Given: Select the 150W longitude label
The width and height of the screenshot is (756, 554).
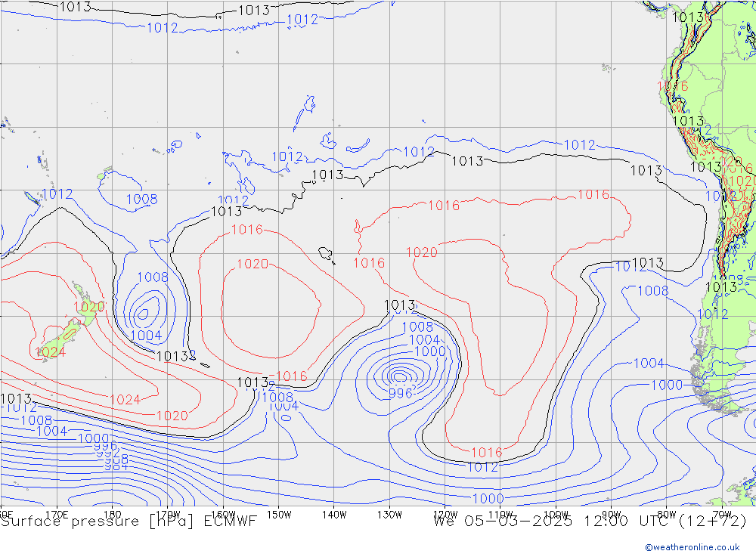Looking at the screenshot, I should 279,515.
